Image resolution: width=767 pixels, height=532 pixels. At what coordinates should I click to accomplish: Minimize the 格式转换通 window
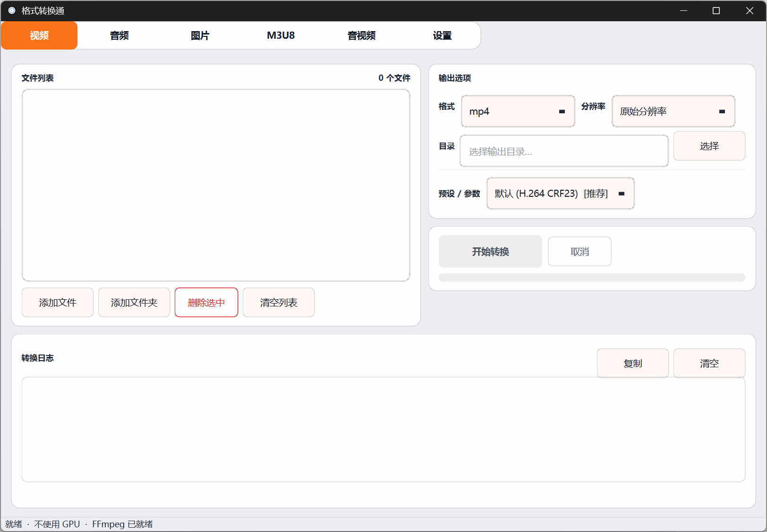coord(683,10)
